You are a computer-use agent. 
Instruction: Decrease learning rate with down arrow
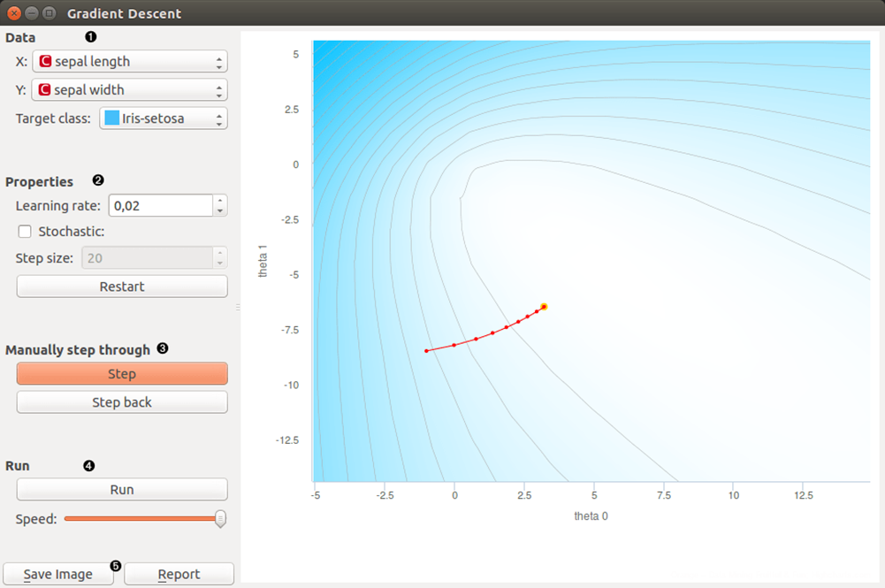coord(220,211)
